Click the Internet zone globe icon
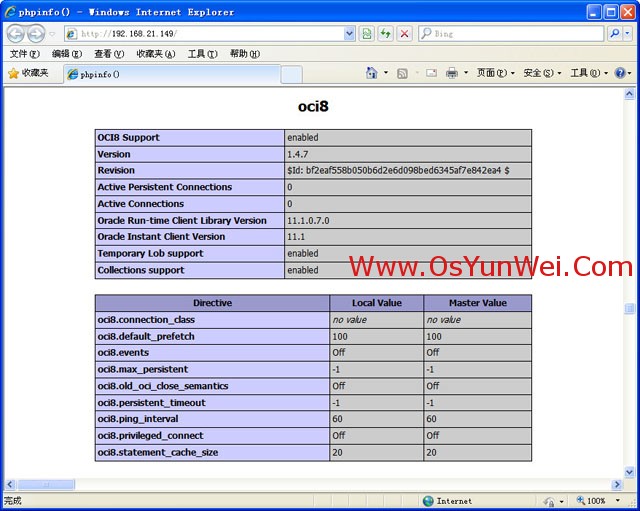 (x=428, y=501)
